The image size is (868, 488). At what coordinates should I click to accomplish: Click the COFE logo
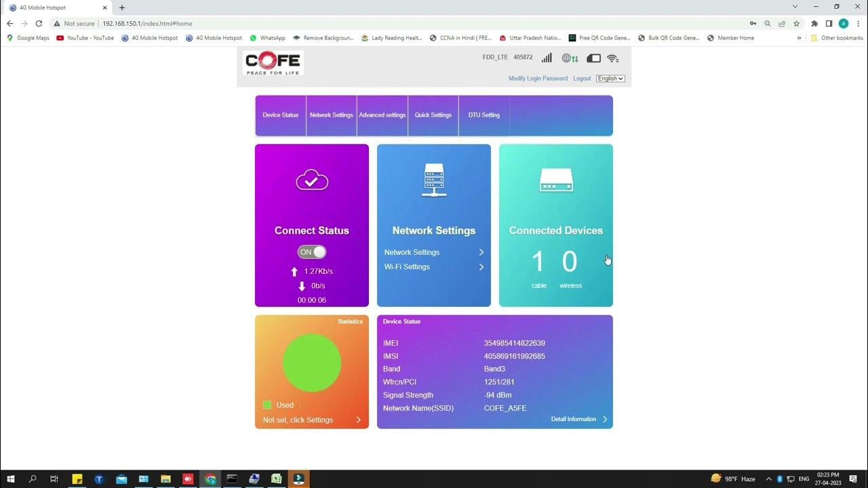point(273,62)
